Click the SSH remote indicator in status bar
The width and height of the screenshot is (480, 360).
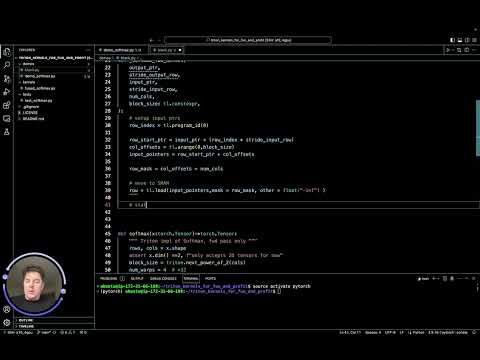(18, 332)
